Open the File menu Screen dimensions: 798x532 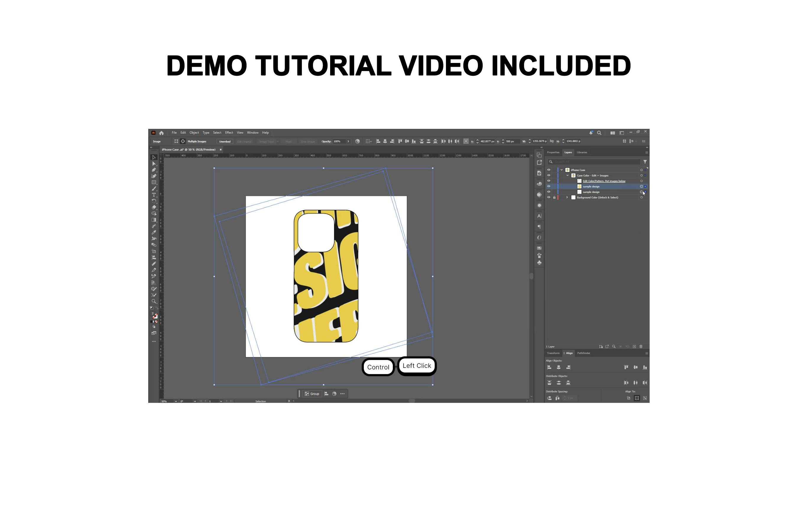click(174, 133)
